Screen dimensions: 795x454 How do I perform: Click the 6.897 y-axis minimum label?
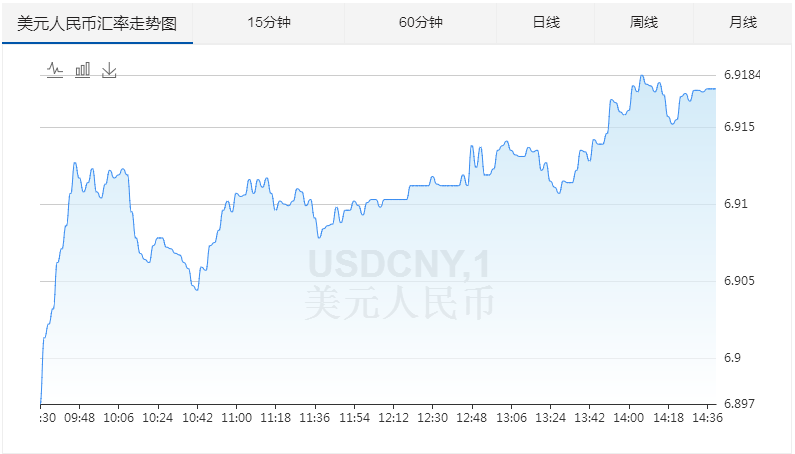[x=738, y=403]
